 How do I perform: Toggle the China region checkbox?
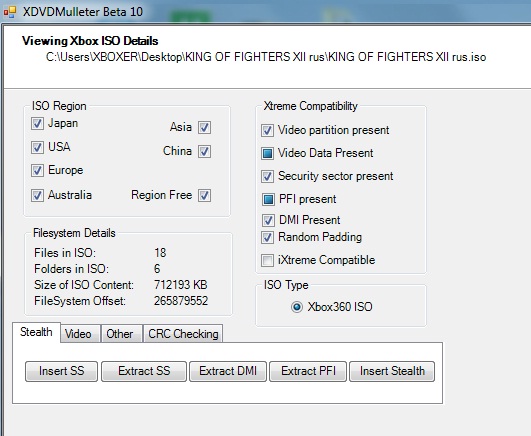(x=205, y=151)
